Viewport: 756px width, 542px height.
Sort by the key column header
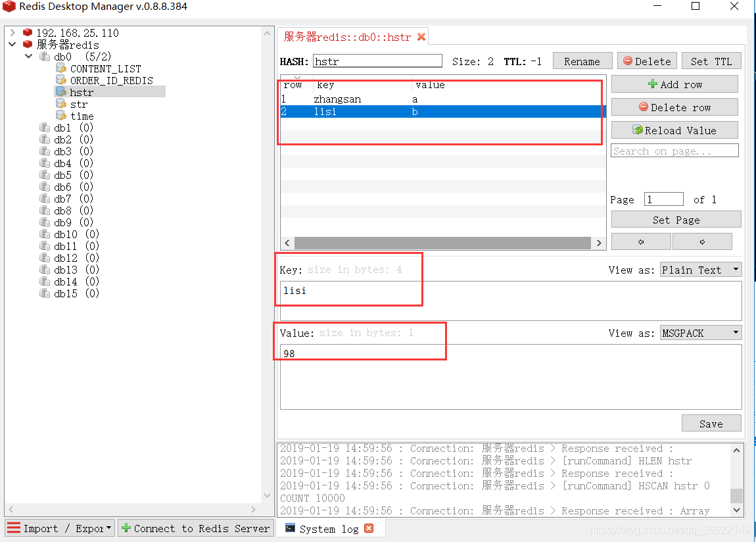click(362, 85)
